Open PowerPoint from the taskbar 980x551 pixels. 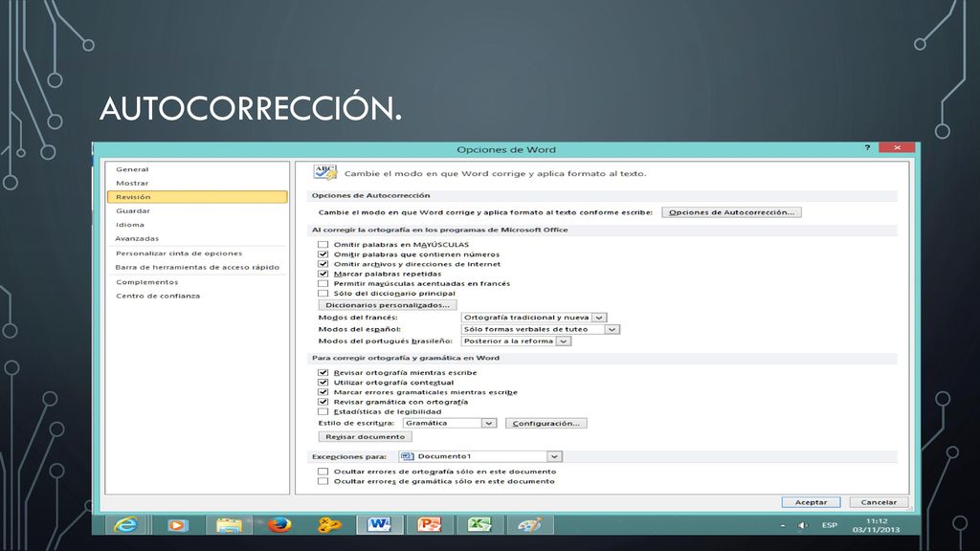tap(430, 525)
